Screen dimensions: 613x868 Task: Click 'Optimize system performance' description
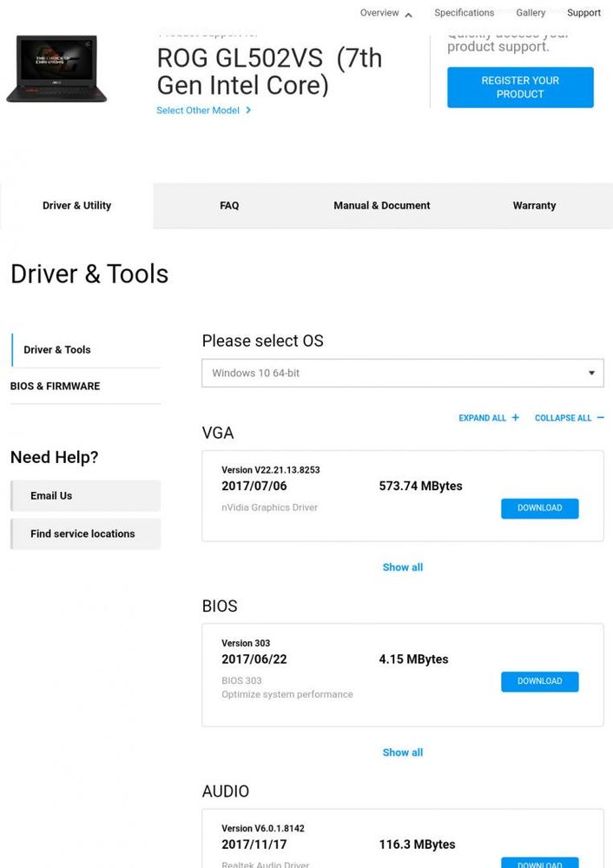coord(287,695)
